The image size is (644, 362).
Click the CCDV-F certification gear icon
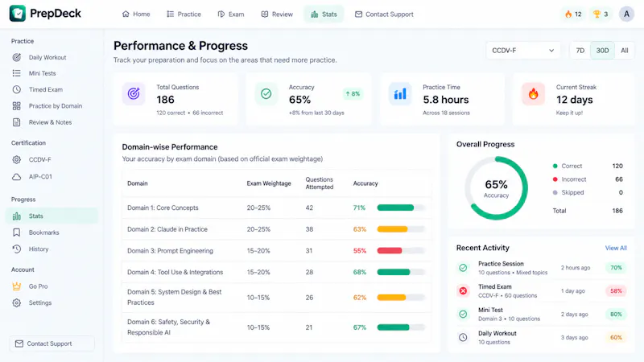click(16, 159)
